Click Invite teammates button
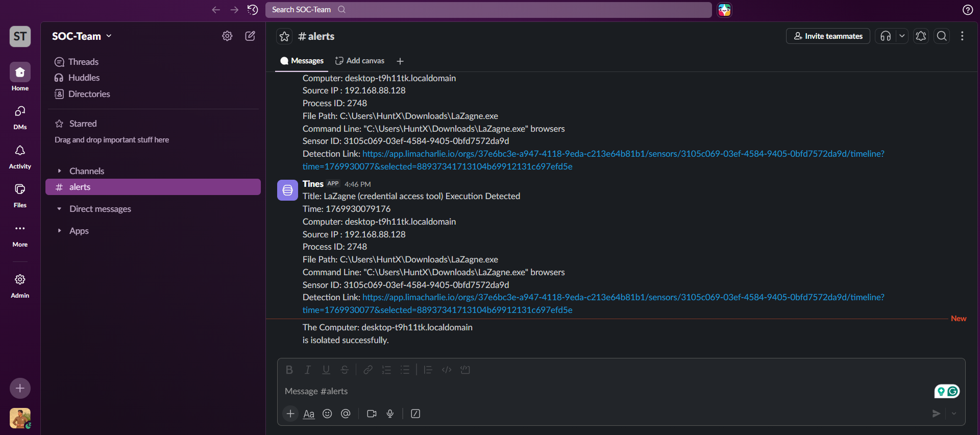 [x=828, y=36]
